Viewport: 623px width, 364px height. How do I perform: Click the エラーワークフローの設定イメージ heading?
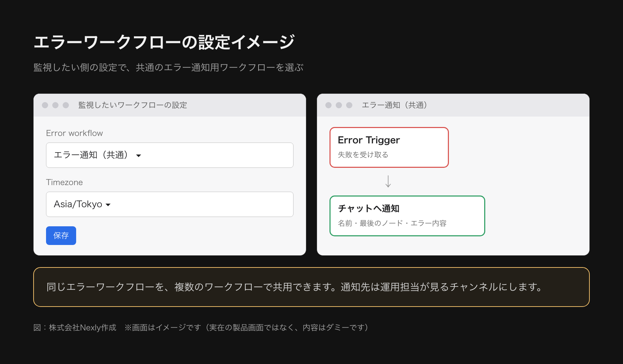coord(164,42)
